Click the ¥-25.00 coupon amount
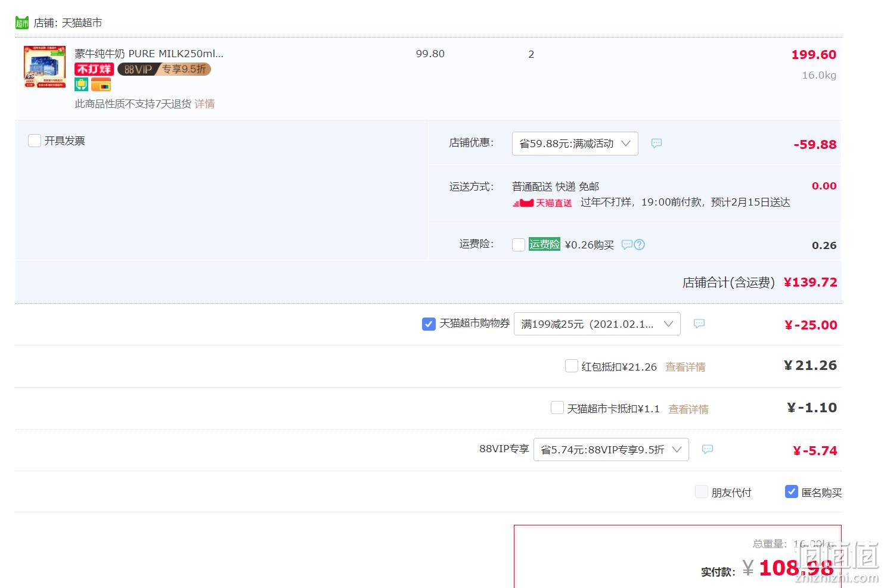 coord(811,325)
